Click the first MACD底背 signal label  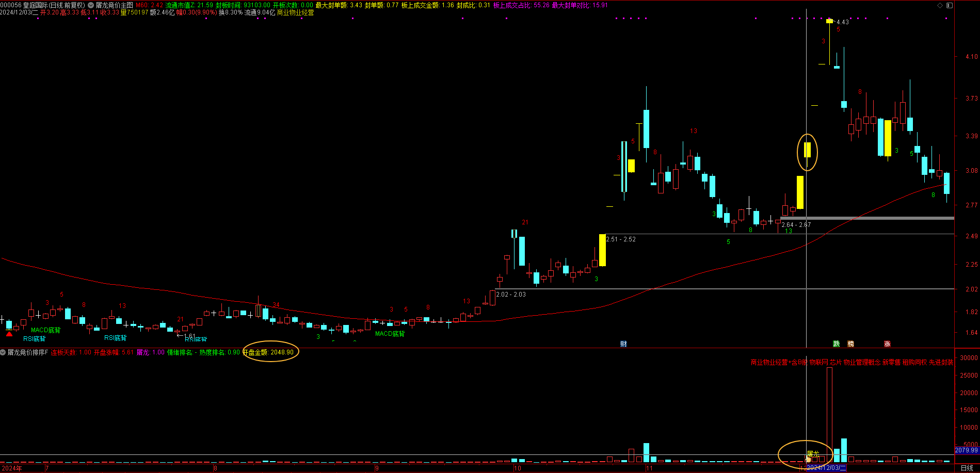pyautogui.click(x=46, y=330)
